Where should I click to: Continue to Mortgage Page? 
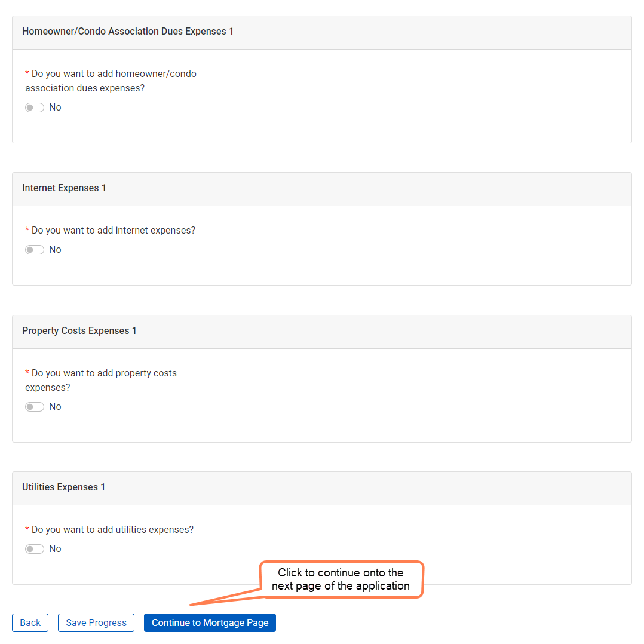210,622
